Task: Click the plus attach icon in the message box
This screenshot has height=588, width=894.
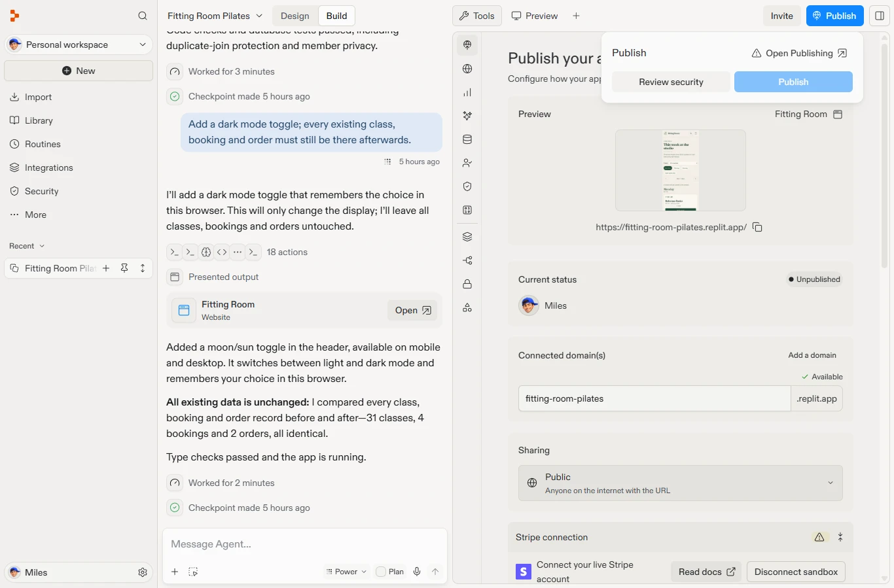Action: pyautogui.click(x=175, y=572)
